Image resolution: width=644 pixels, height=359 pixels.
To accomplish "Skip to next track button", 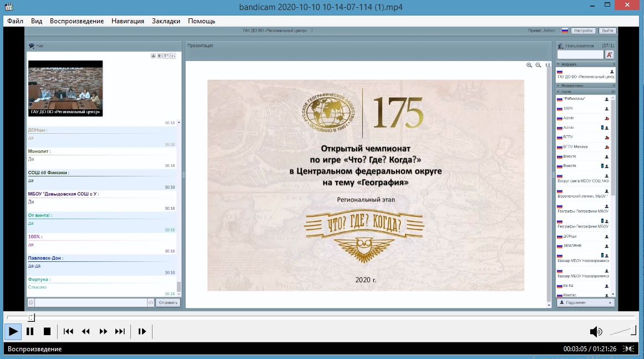I will tap(120, 331).
